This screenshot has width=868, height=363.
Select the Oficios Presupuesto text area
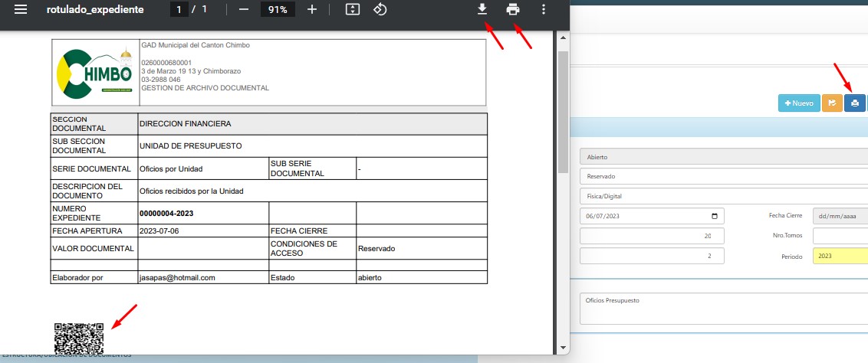coord(724,309)
